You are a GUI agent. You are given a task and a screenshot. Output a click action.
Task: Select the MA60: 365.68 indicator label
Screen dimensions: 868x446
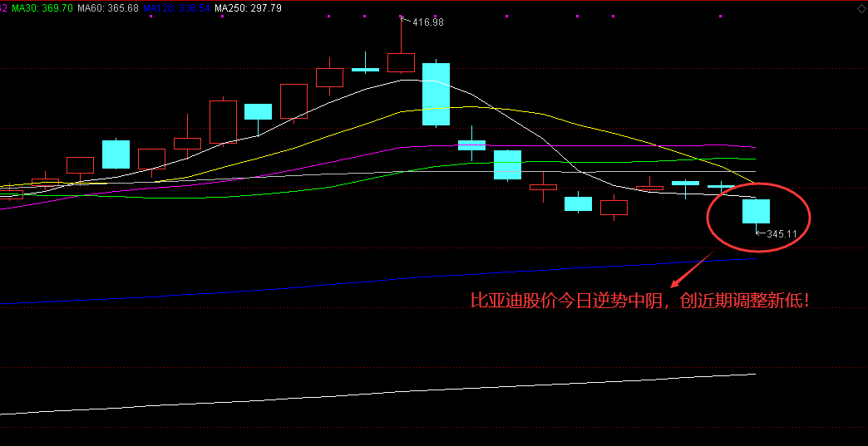pos(108,7)
